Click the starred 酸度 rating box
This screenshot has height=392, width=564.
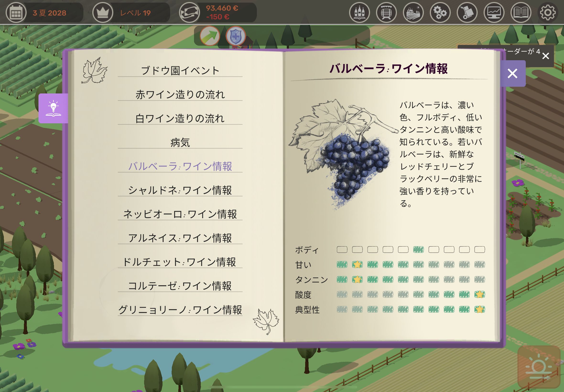click(x=479, y=294)
